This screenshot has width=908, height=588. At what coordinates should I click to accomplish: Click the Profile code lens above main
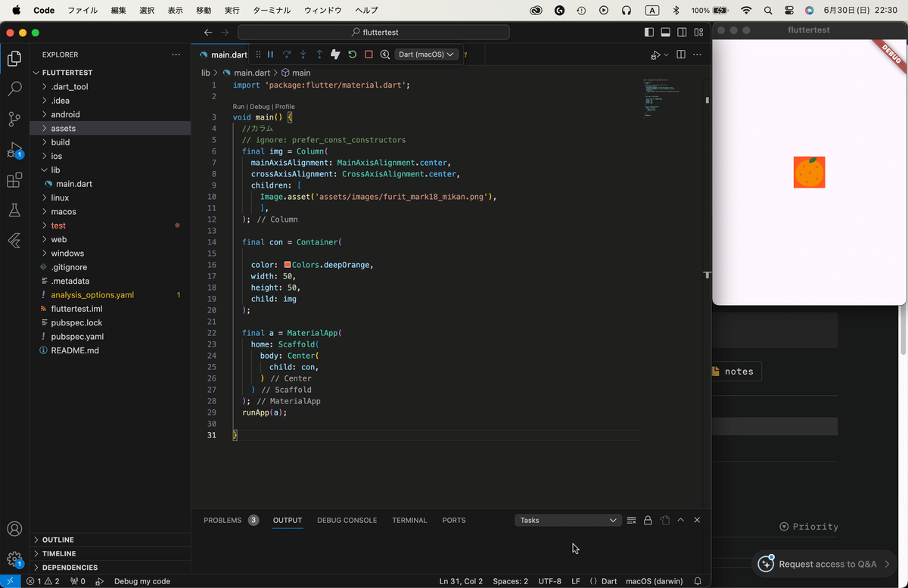[x=285, y=107]
